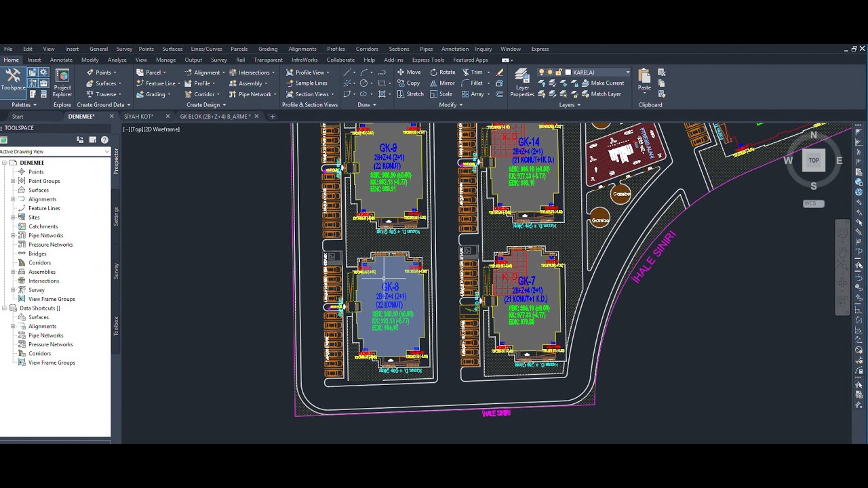This screenshot has width=868, height=488.
Task: Switch to the Analyze ribbon tab
Action: [117, 60]
